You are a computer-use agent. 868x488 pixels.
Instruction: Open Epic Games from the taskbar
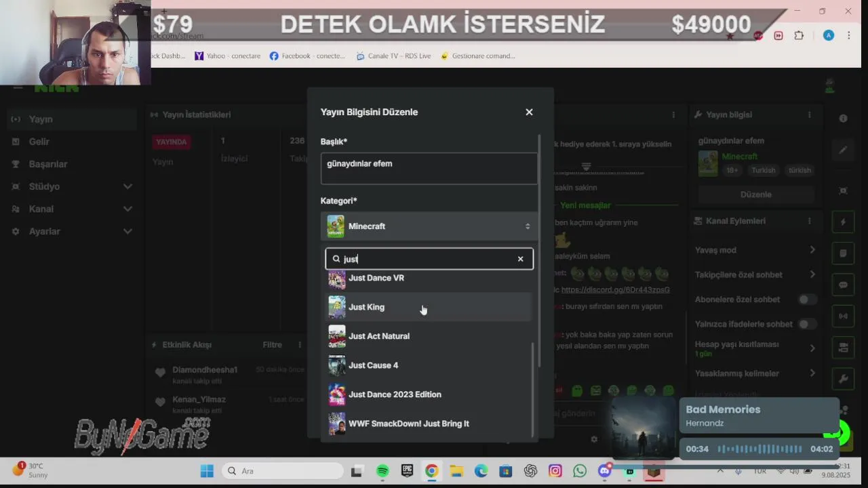tap(407, 471)
